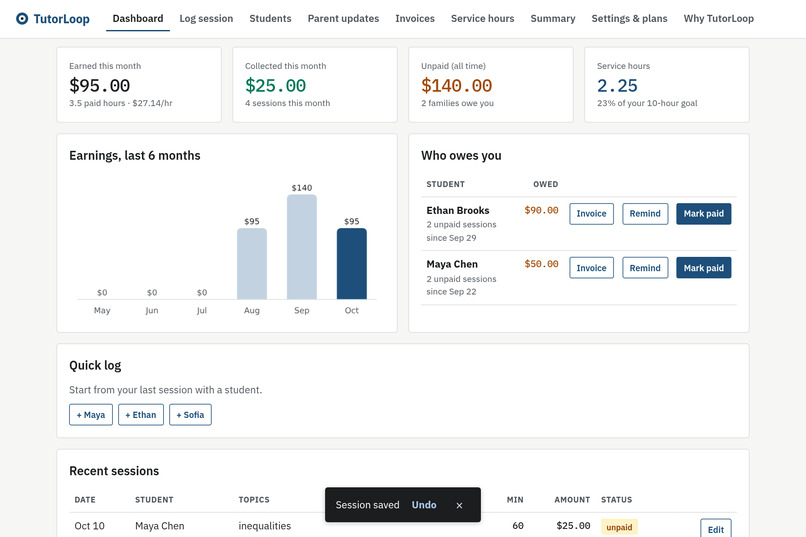Dismiss the Session saved toast

tap(459, 505)
